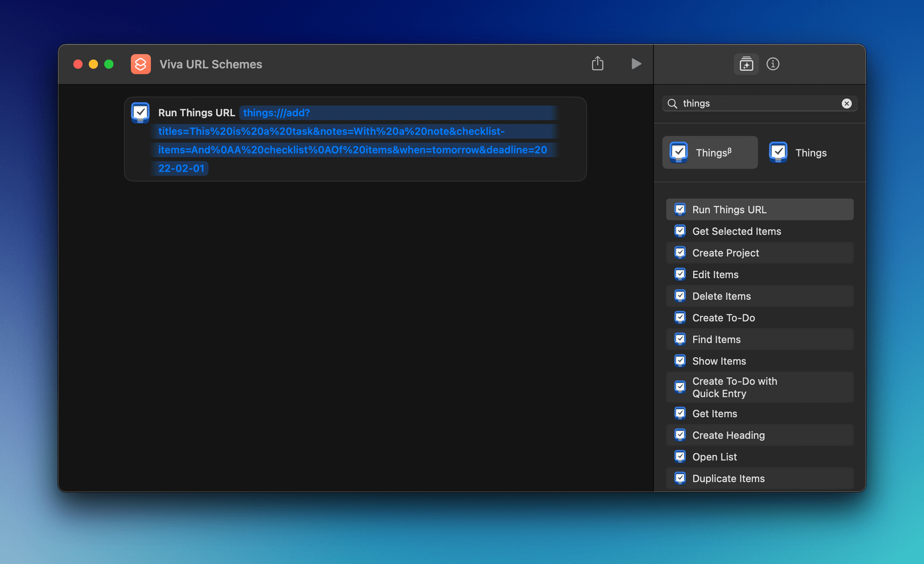Screen dimensions: 924x564
Task: Select the Things beta app filter
Action: pyautogui.click(x=710, y=153)
